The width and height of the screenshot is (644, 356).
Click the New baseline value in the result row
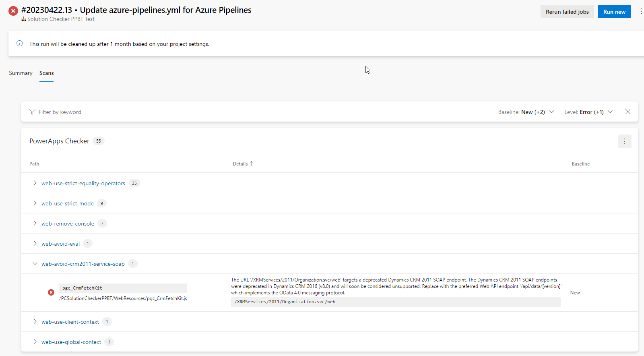pyautogui.click(x=575, y=293)
